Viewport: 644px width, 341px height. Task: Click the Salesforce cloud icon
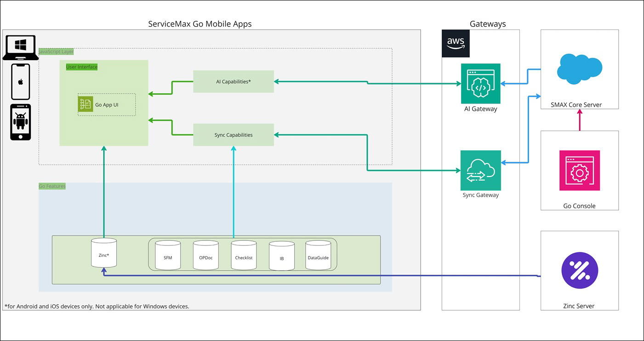coord(579,69)
